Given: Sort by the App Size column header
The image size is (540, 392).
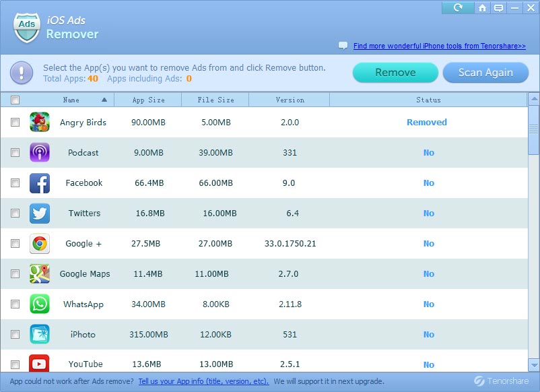Looking at the screenshot, I should tap(148, 100).
